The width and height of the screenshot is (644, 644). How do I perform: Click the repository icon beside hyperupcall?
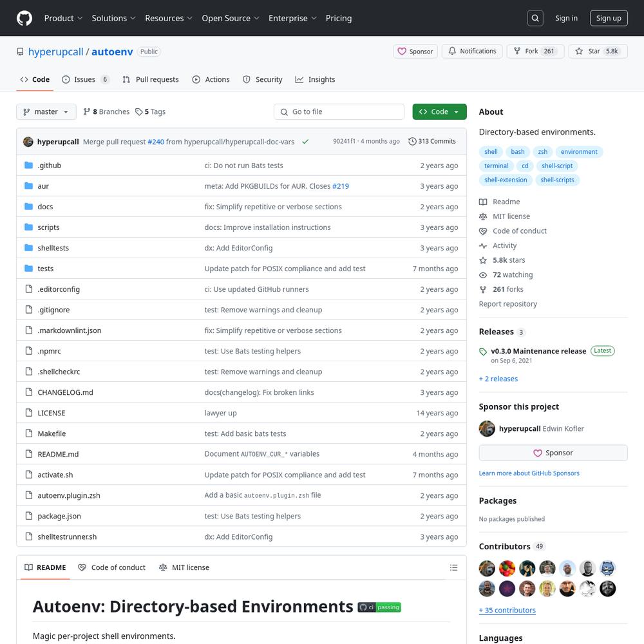[x=20, y=52]
